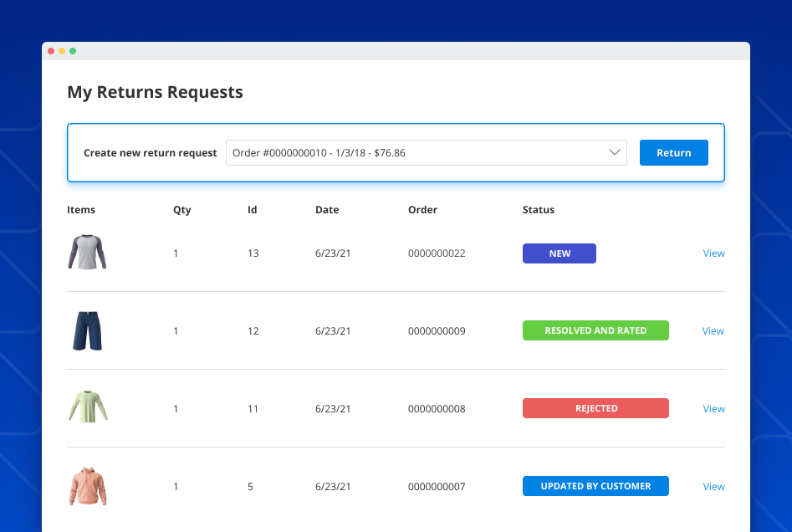The image size is (792, 532).
Task: Open the raglan shirt product thumbnail
Action: coord(87,253)
